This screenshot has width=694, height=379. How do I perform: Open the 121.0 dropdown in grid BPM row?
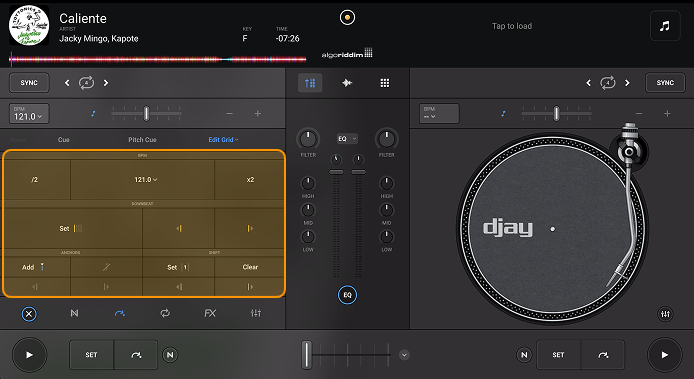143,180
